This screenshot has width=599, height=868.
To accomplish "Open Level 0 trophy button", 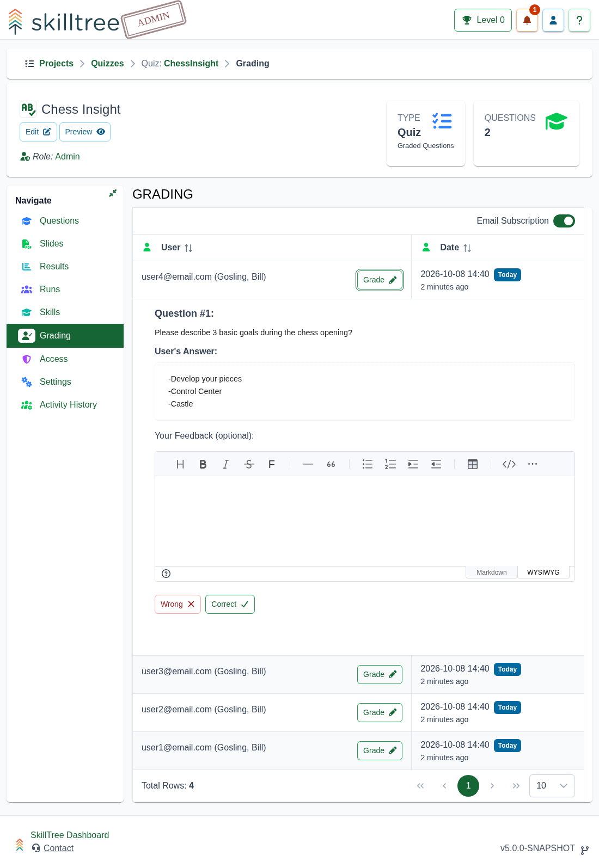I will [x=483, y=20].
